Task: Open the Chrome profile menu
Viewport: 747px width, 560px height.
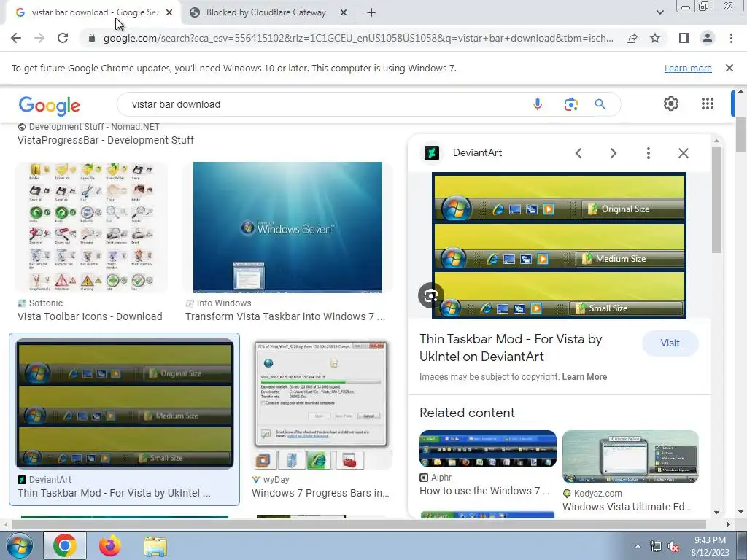Action: (708, 38)
